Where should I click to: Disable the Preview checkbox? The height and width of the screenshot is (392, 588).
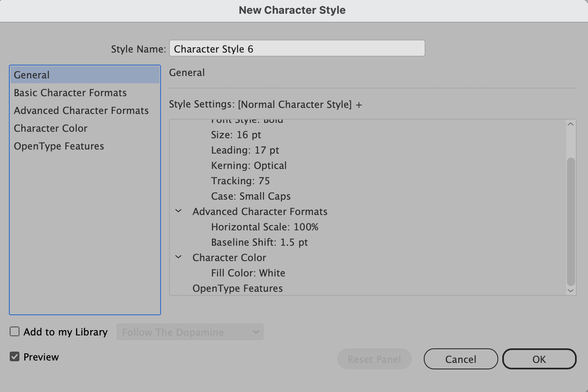[15, 356]
